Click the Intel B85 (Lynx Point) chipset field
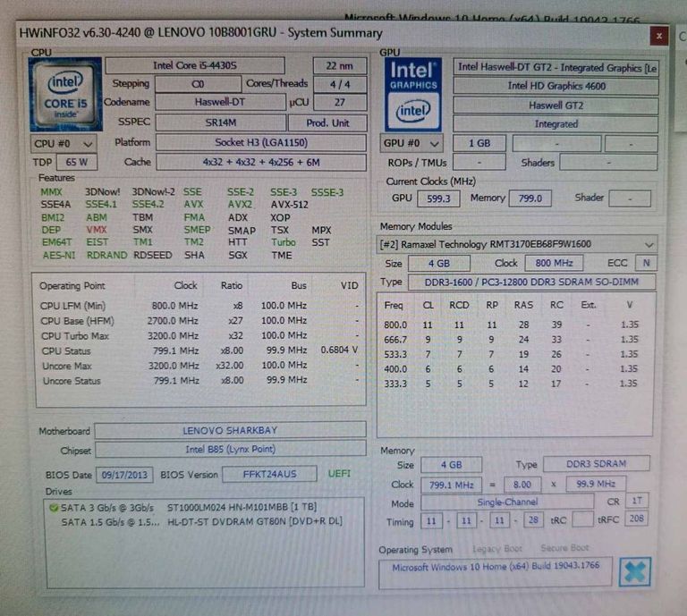This screenshot has height=616, width=687. [230, 449]
